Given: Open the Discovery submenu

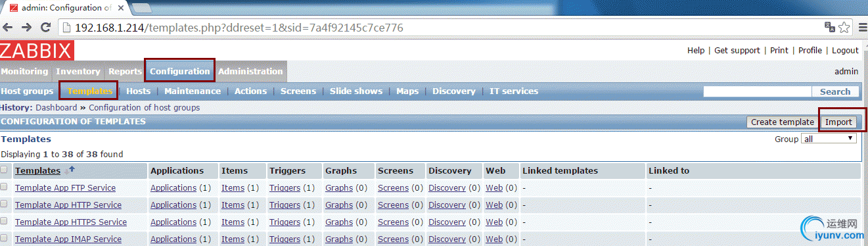Looking at the screenshot, I should pyautogui.click(x=453, y=91).
